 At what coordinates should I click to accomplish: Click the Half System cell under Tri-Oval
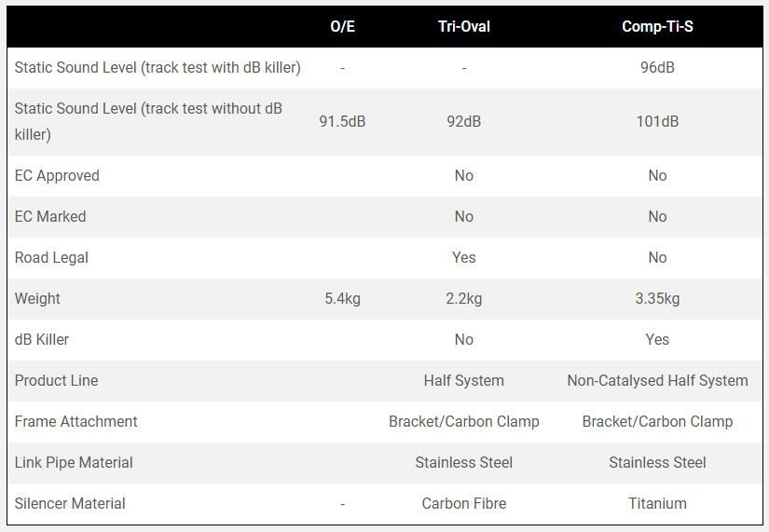click(x=463, y=380)
